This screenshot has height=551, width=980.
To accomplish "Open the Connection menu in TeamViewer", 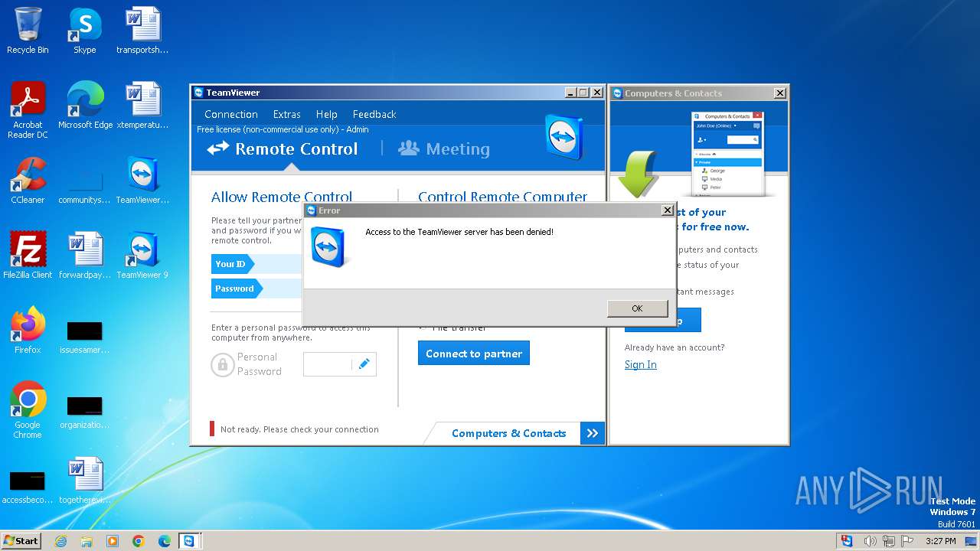I will [231, 114].
